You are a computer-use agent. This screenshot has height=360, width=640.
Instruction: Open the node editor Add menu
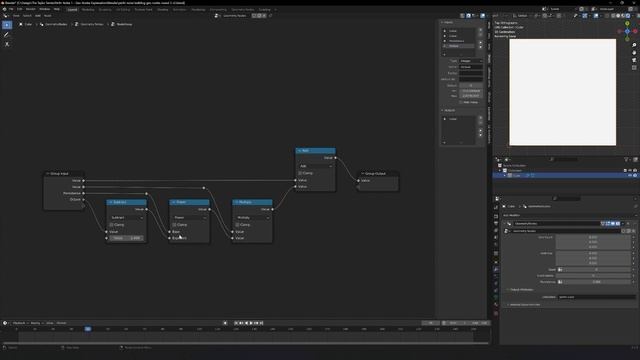[x=38, y=16]
